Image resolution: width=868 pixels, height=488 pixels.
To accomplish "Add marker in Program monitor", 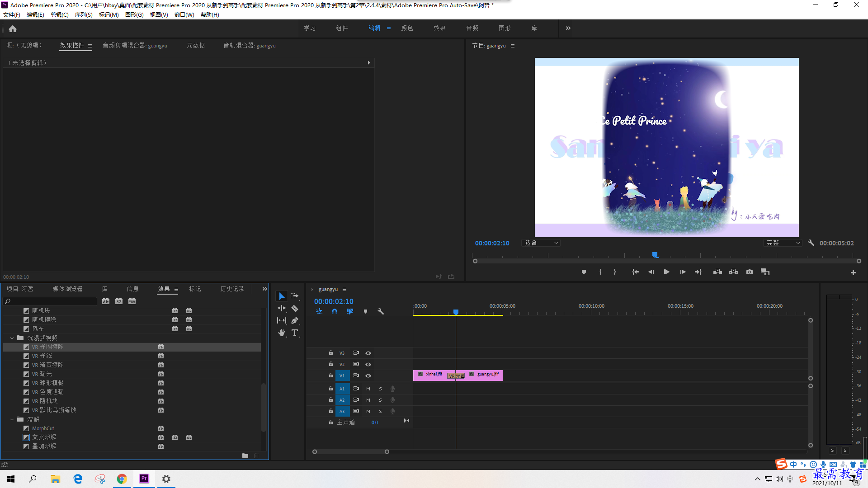I will coord(584,272).
